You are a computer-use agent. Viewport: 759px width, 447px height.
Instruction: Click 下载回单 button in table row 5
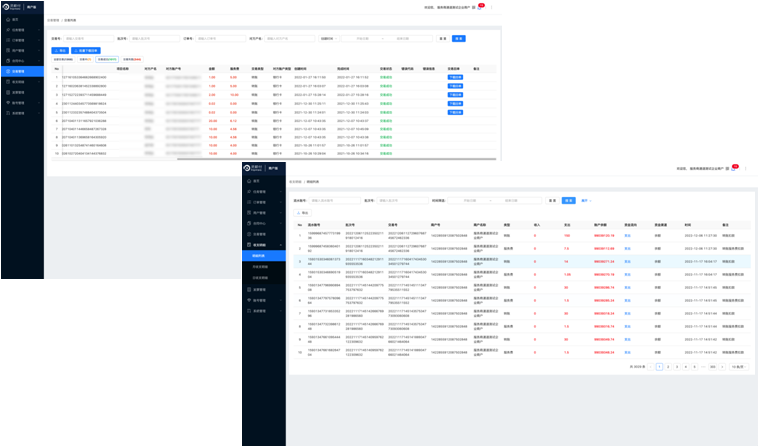pyautogui.click(x=455, y=112)
